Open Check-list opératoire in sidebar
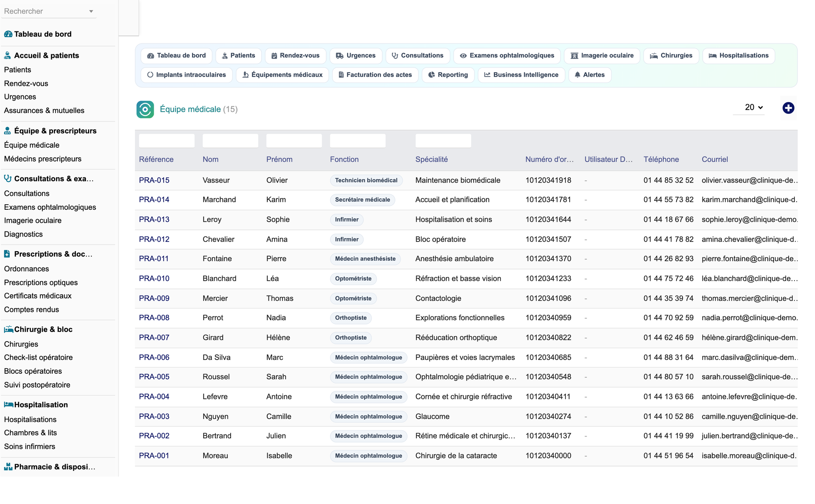815x504 pixels. click(38, 357)
